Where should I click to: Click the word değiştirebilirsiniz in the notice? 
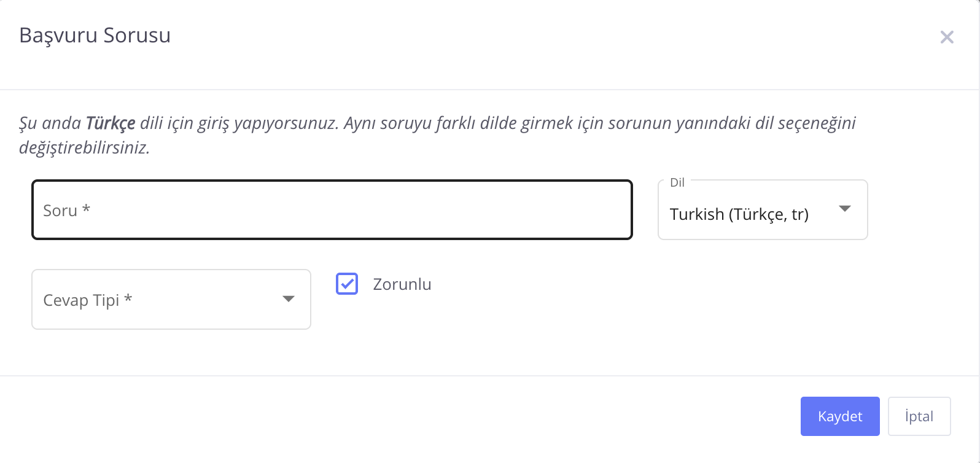coord(84,148)
